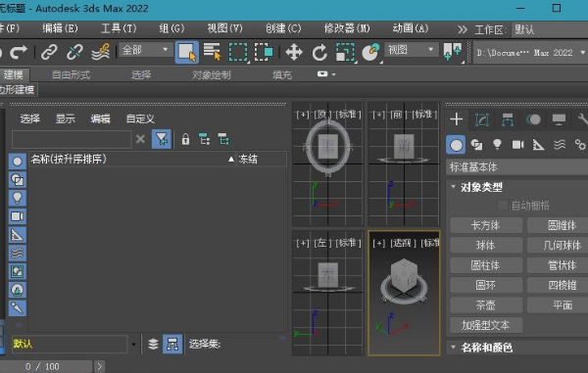Image resolution: width=588 pixels, height=373 pixels.
Task: Open the Create panel plus tab
Action: [x=457, y=119]
